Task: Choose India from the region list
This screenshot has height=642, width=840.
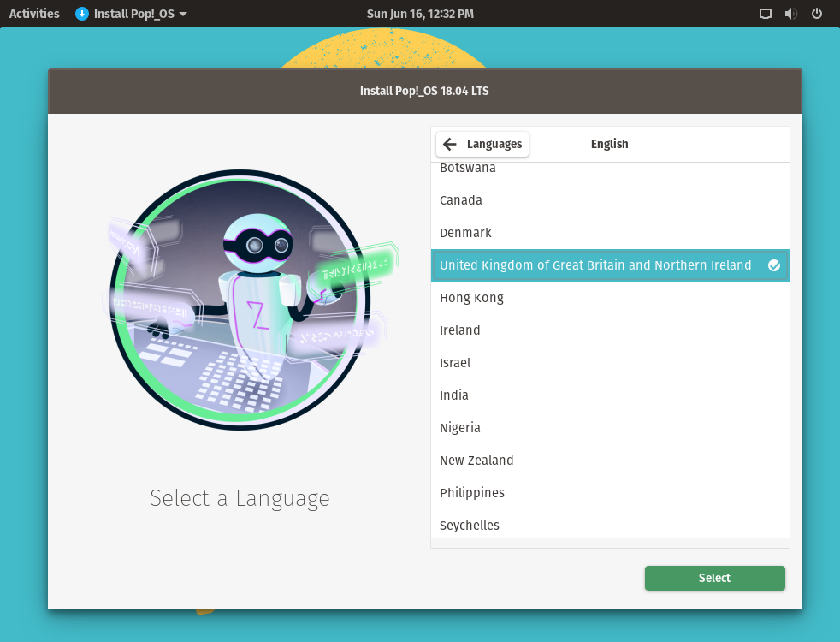Action: (610, 395)
